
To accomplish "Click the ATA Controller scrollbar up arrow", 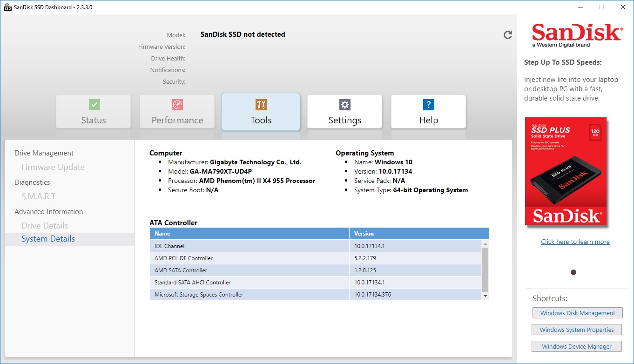I will 485,244.
